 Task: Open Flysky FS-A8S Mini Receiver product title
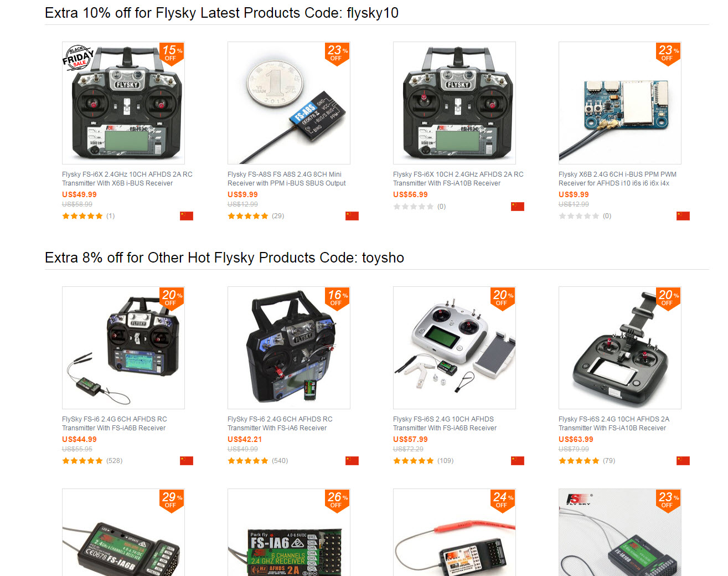click(x=287, y=179)
